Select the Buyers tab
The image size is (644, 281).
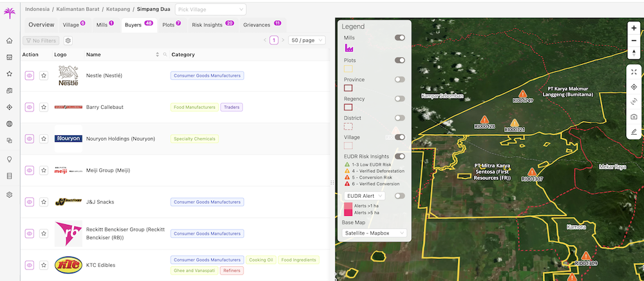tap(139, 25)
